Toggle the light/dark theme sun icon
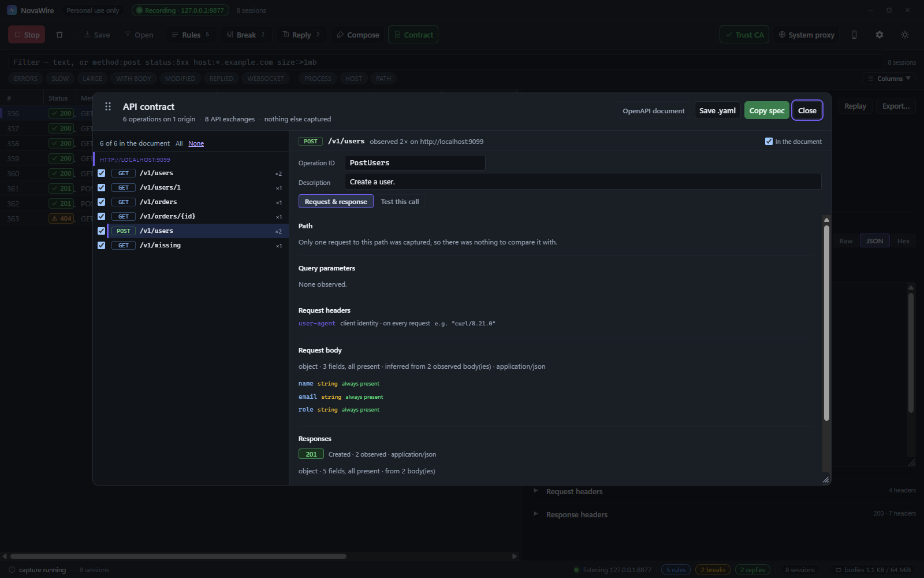This screenshot has height=578, width=924. (905, 35)
